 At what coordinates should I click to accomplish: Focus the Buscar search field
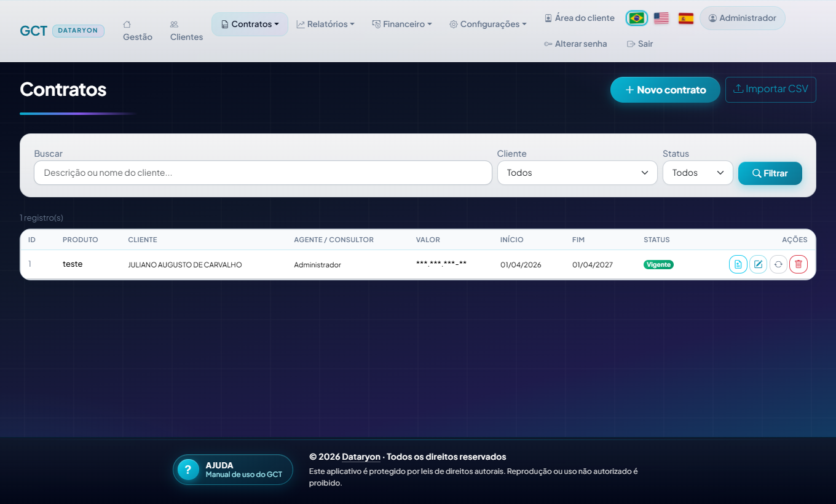coord(263,173)
